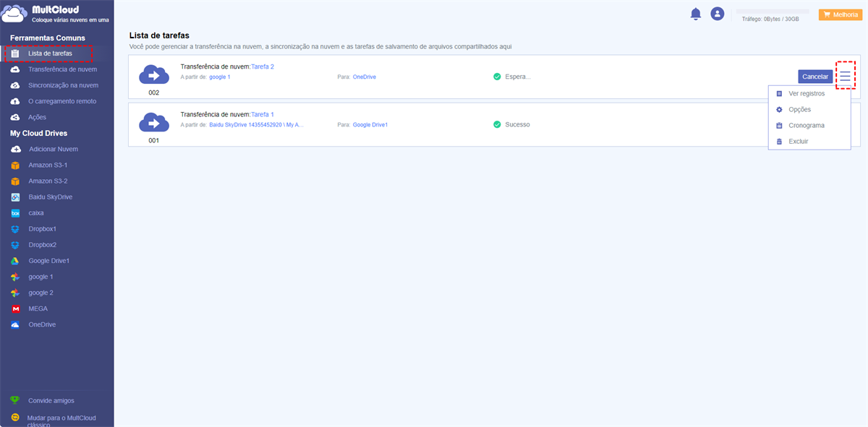Click the Amazon S3-2 box icon
Viewport: 868px width, 427px height.
(x=14, y=181)
